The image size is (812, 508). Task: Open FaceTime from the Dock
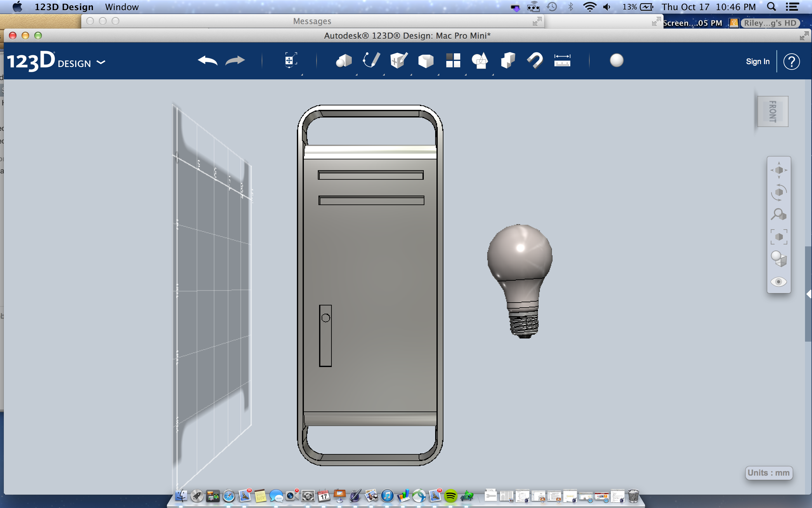coord(292,495)
